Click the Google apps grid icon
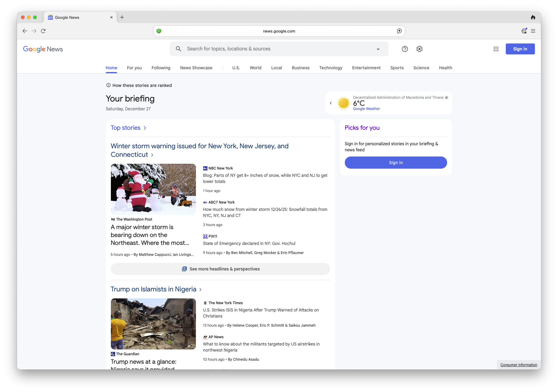This screenshot has height=392, width=558. (496, 49)
